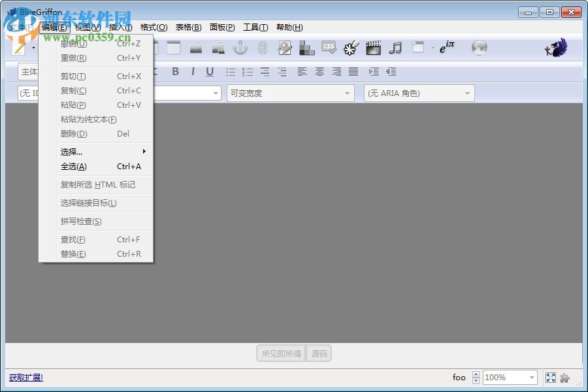
Task: Open the SVG editor flower icon
Action: 351,48
